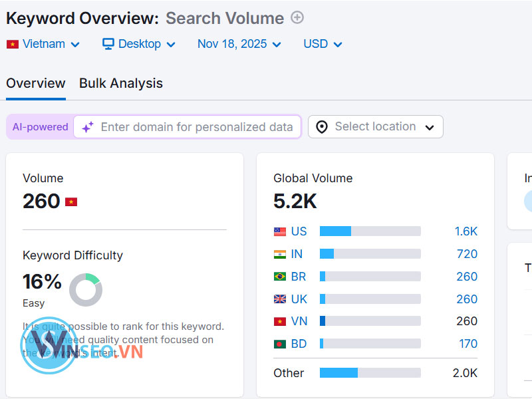The width and height of the screenshot is (532, 399).
Task: Expand the Select location dropdown
Action: tap(375, 126)
